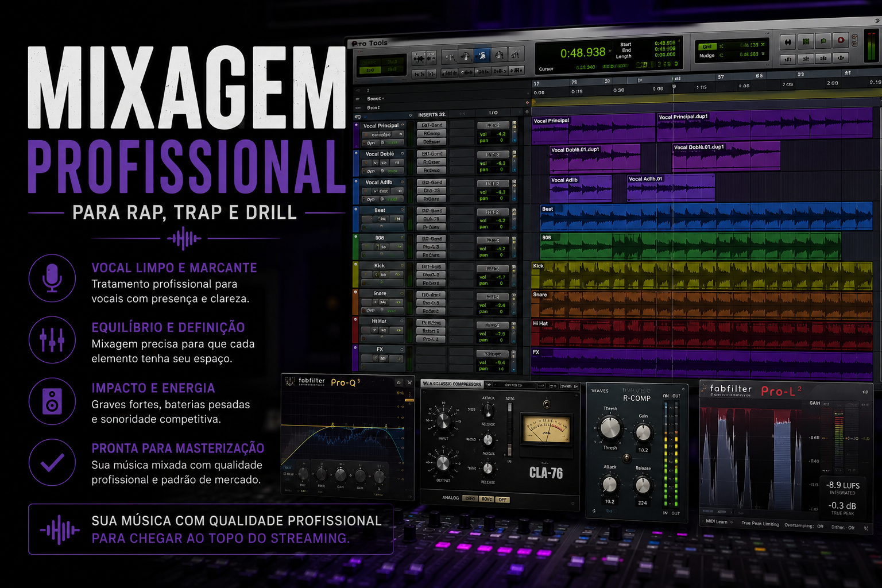Click the highlighted blue Selector tool
882x588 pixels.
(482, 55)
